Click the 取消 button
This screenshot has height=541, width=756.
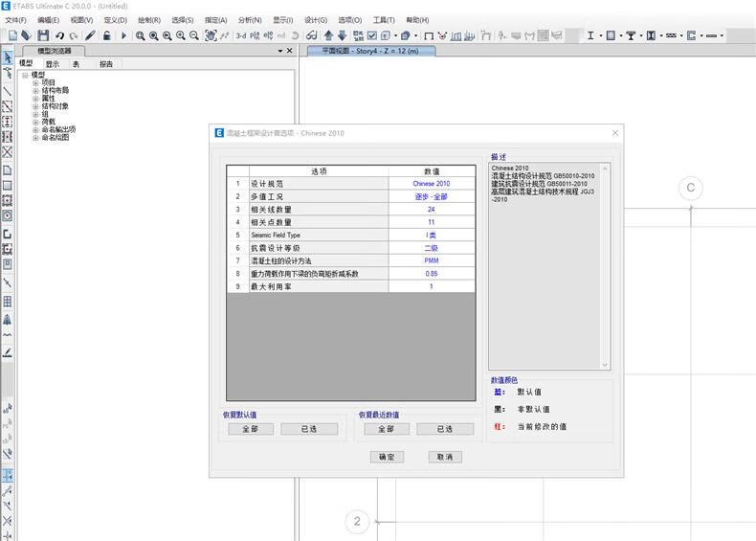tap(444, 457)
